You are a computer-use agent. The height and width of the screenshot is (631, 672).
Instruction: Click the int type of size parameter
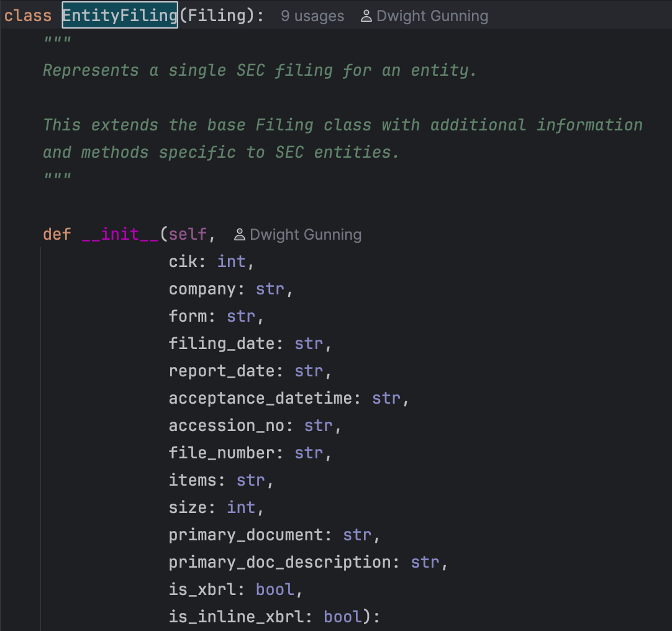coord(241,507)
